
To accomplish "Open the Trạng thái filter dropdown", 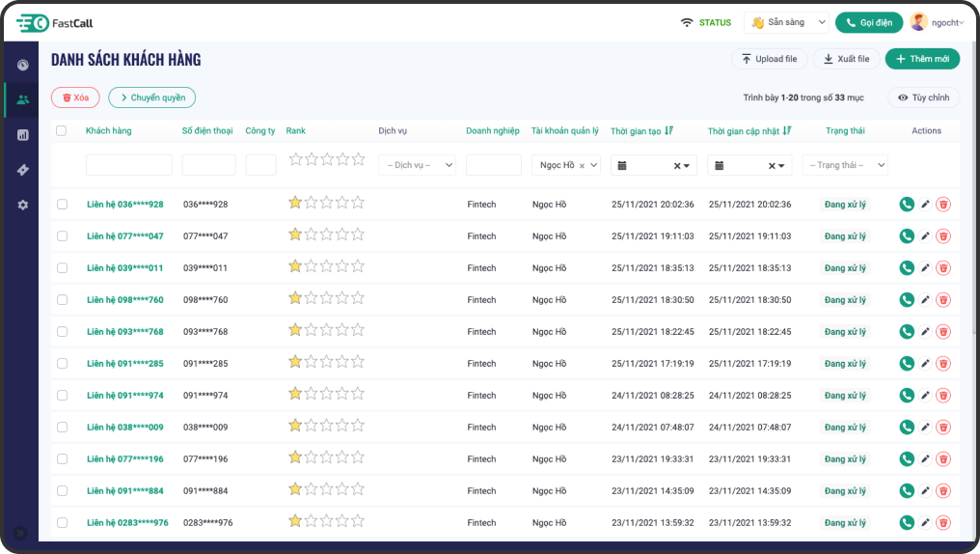I will [845, 165].
